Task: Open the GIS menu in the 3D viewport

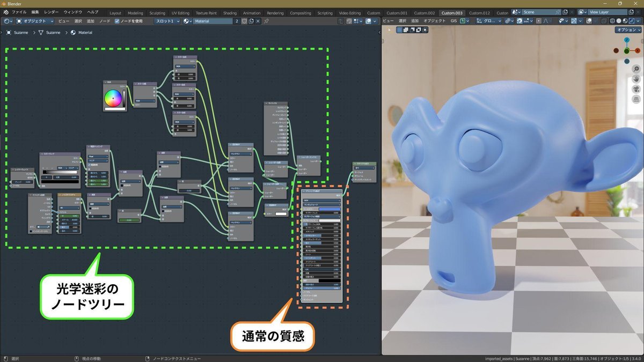Action: click(x=453, y=21)
